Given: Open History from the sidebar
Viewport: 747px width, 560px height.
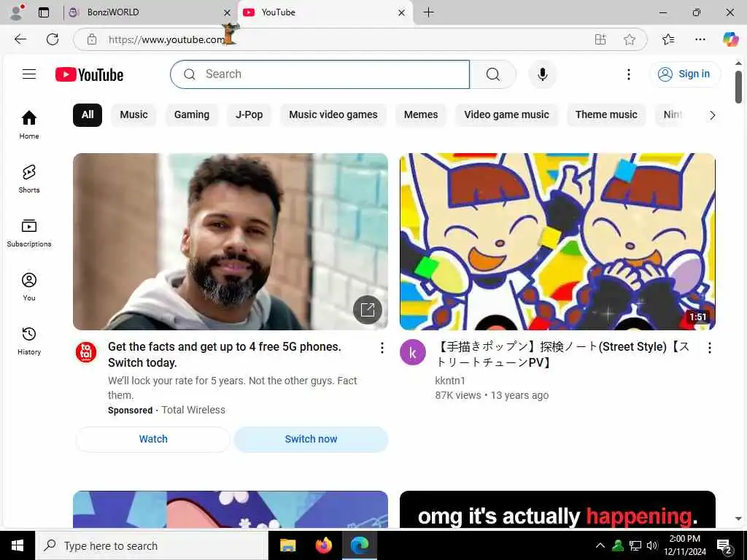Looking at the screenshot, I should [29, 341].
